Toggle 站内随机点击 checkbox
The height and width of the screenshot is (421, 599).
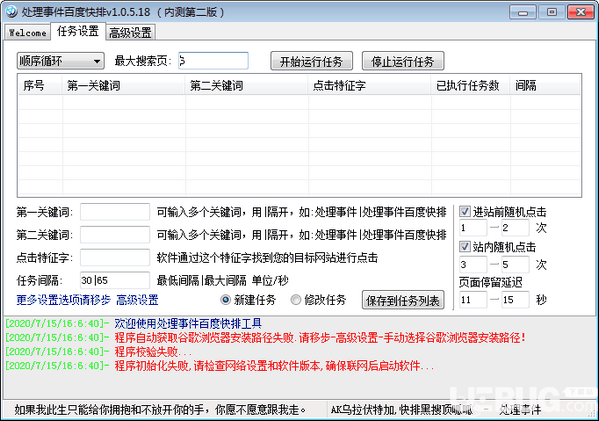point(465,246)
